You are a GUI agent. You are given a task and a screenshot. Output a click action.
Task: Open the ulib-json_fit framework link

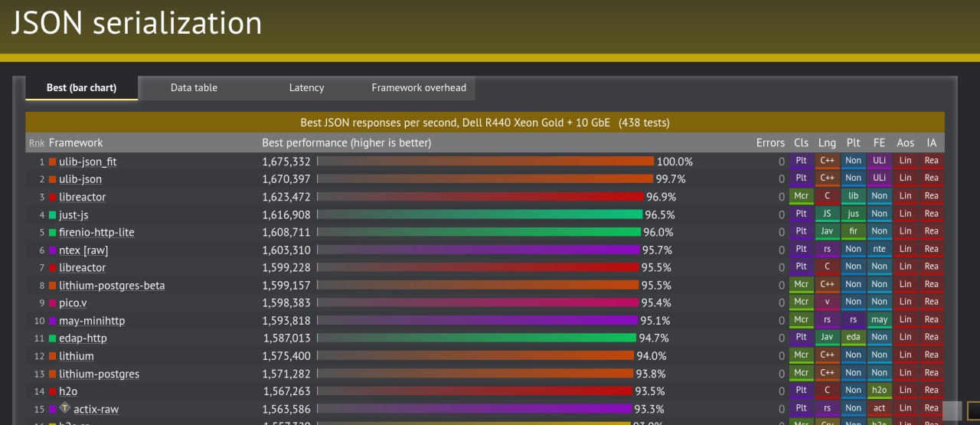coord(87,162)
